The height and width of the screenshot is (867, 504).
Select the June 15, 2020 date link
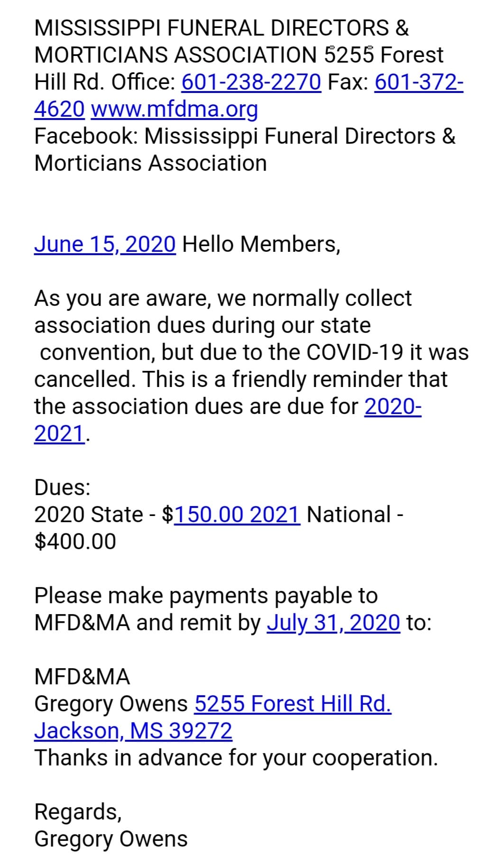point(105,244)
